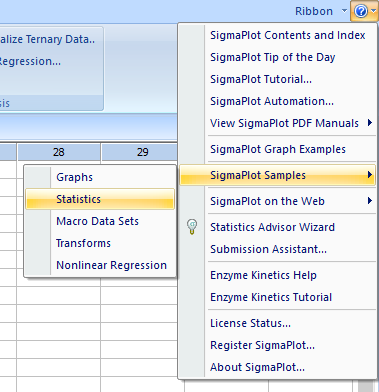Open SigmaPlot Contents and Index
Screen dimensions: 379x392
tap(277, 35)
